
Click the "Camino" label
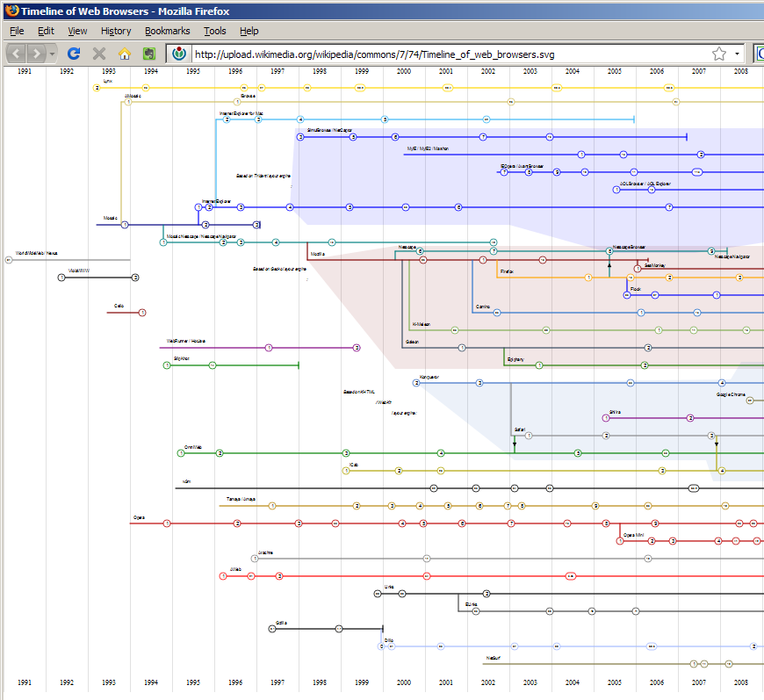pos(483,307)
